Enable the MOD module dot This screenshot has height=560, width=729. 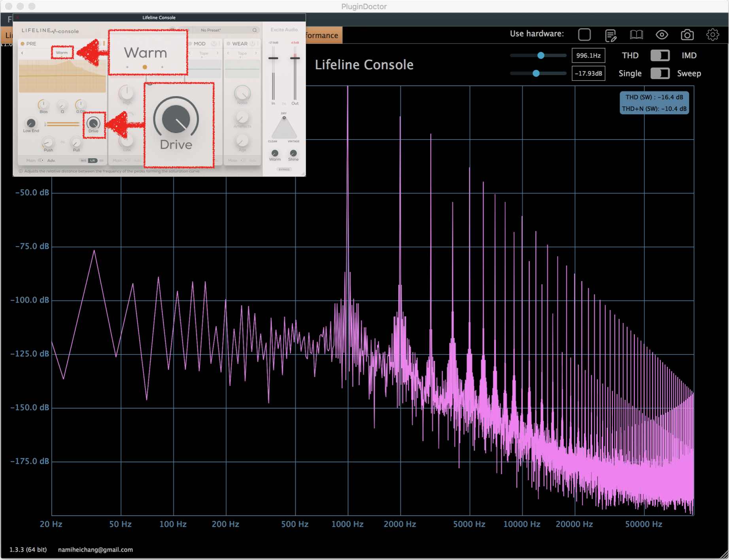click(190, 44)
